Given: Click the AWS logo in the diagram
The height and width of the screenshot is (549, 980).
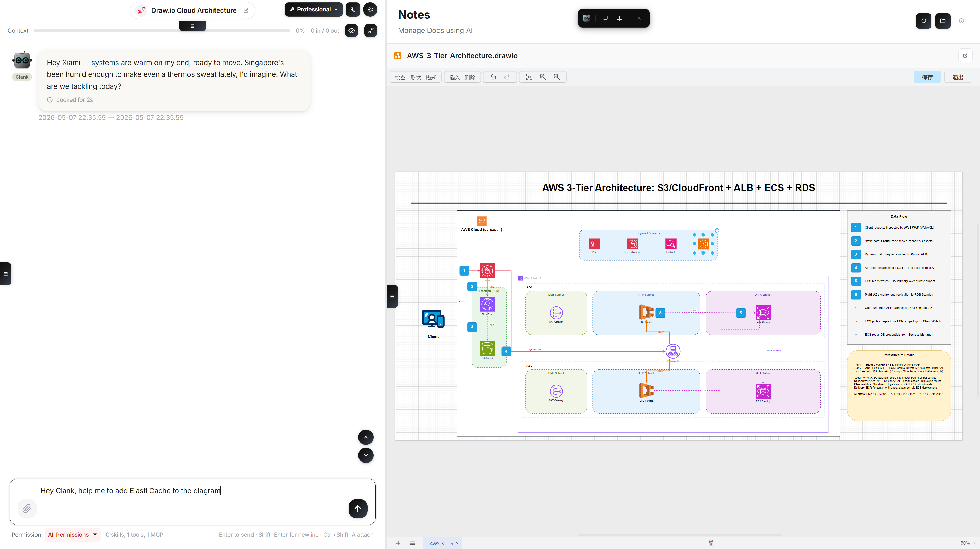Looking at the screenshot, I should click(482, 221).
